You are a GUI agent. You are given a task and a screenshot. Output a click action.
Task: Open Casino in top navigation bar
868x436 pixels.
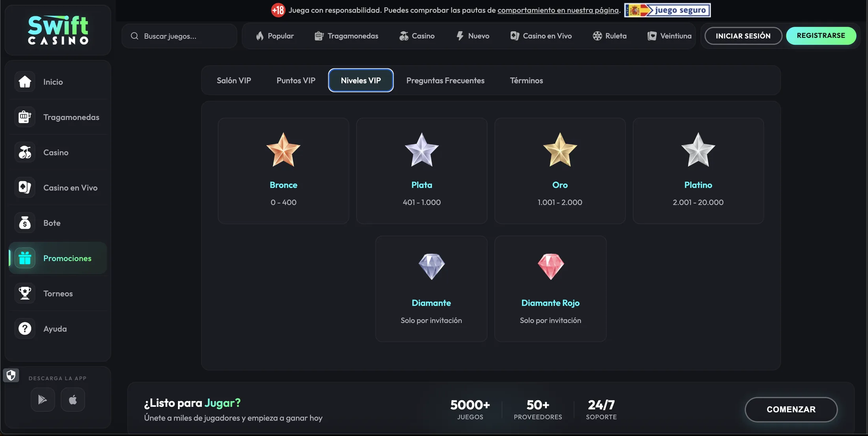click(417, 36)
